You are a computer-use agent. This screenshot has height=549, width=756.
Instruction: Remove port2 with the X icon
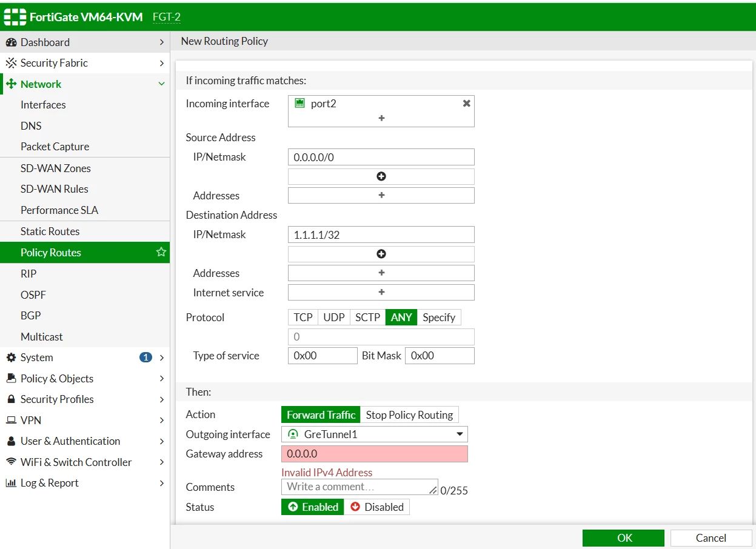coord(466,104)
